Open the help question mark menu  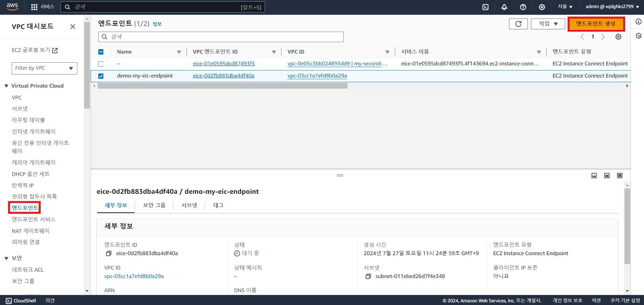(523, 7)
